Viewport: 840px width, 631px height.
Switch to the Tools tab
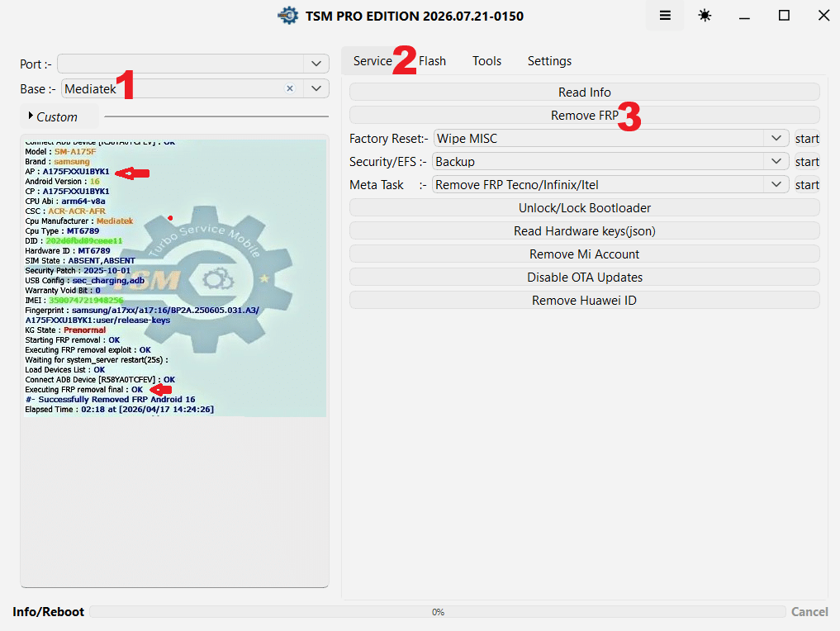486,61
